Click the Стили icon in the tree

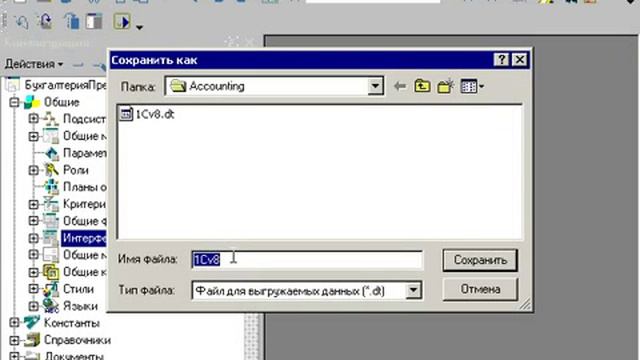51,289
